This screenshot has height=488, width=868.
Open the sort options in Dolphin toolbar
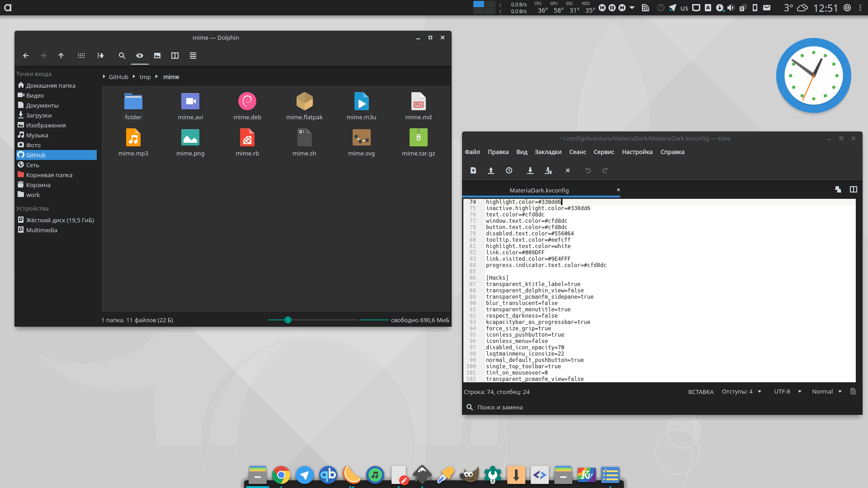[x=100, y=56]
